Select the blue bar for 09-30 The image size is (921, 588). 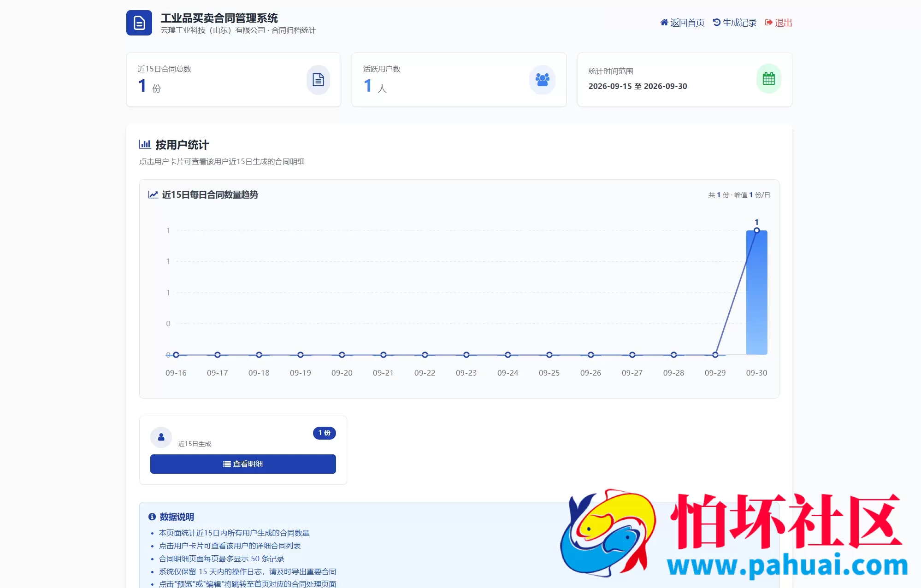(756, 293)
